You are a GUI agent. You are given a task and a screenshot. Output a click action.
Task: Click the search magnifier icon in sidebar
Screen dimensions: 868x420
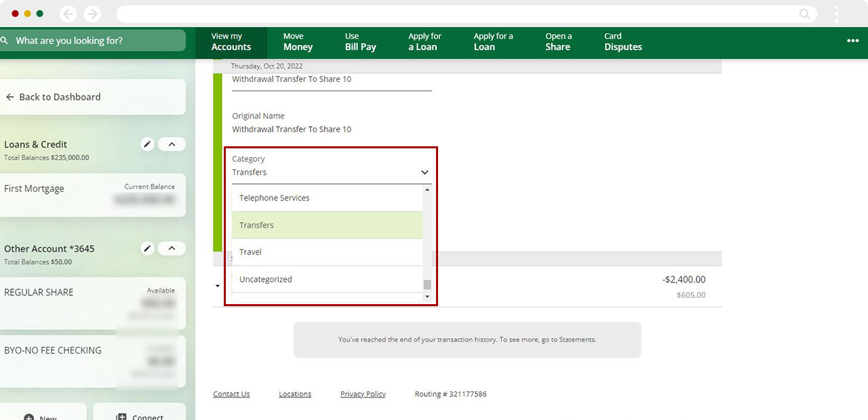[x=5, y=41]
